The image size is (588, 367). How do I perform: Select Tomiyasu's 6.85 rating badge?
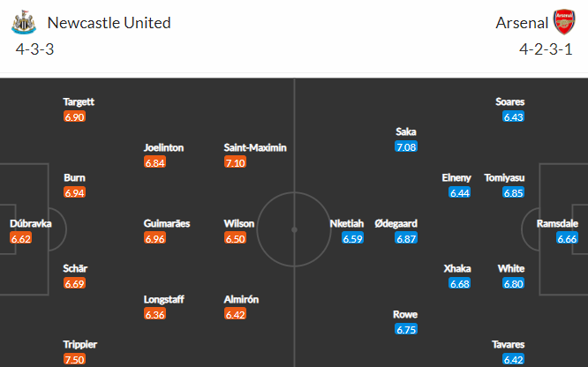pyautogui.click(x=513, y=192)
